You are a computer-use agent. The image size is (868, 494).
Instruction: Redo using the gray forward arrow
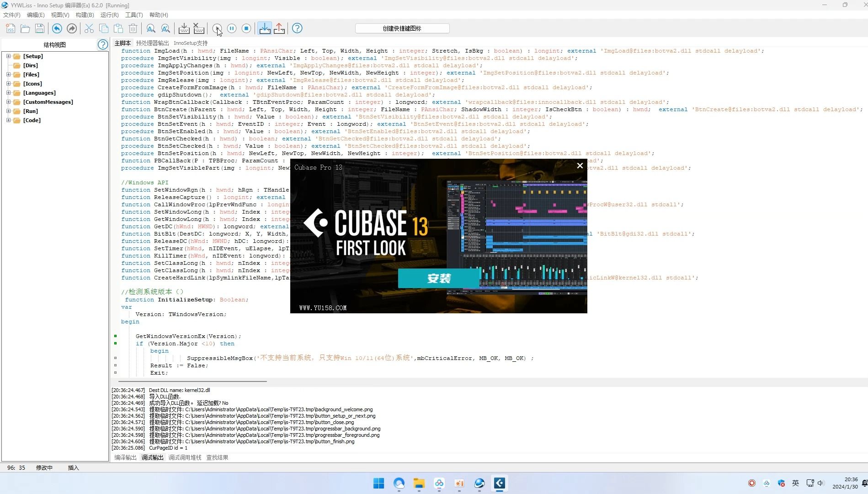[72, 28]
